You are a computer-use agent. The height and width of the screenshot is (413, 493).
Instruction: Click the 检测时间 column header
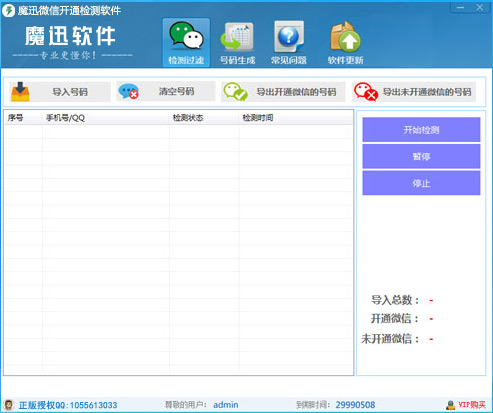point(296,118)
